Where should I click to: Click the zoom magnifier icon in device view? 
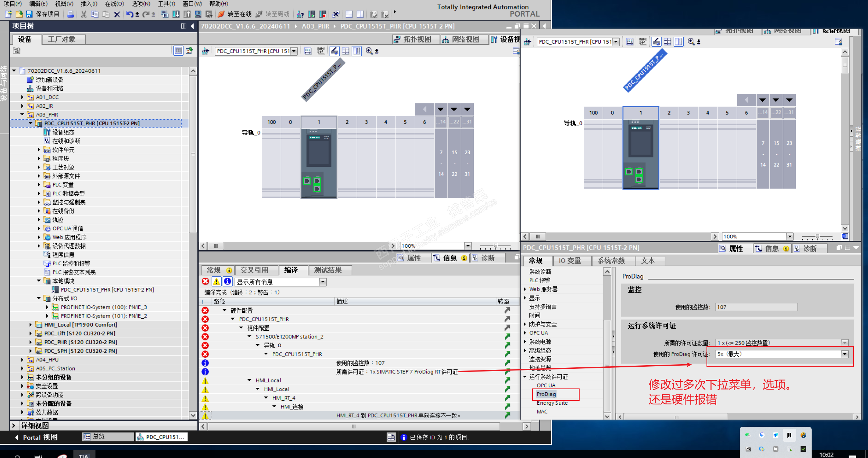[369, 51]
